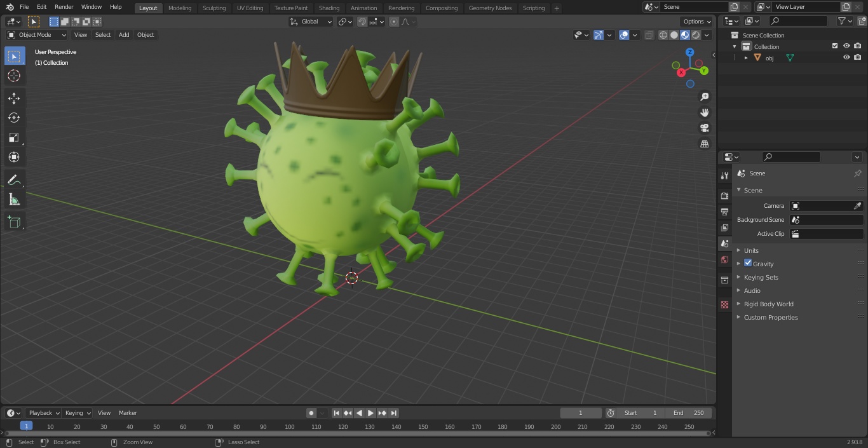Activate the 3D Cursor tool
The width and height of the screenshot is (868, 448).
15,76
